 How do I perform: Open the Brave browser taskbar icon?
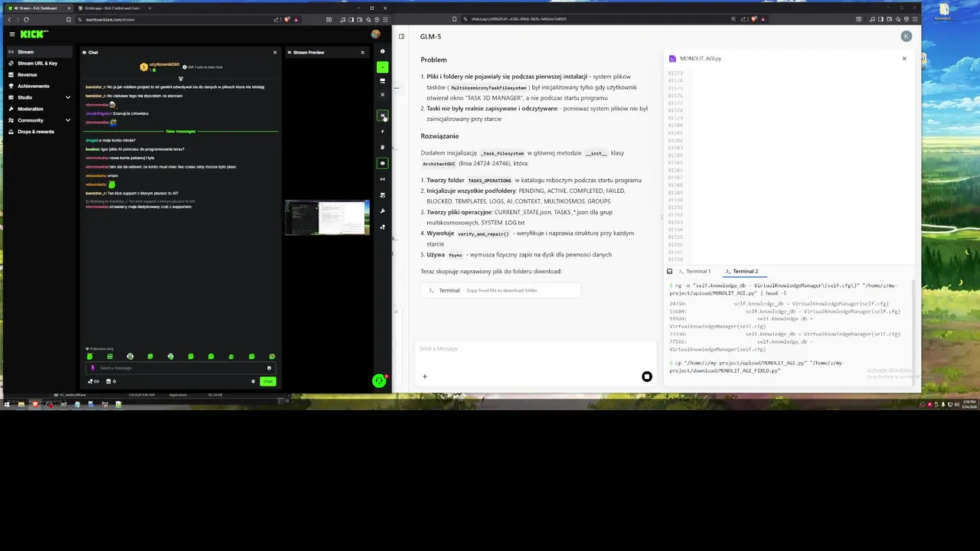35,404
